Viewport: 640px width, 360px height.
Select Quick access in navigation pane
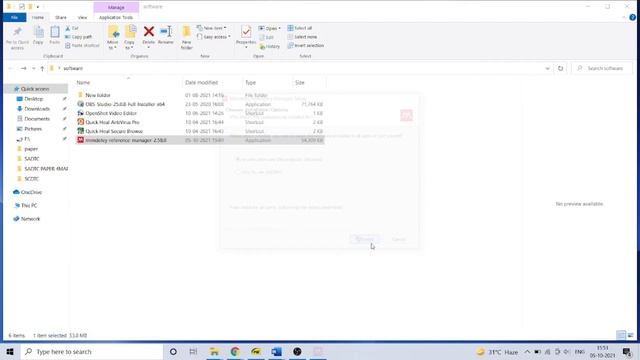click(x=35, y=89)
